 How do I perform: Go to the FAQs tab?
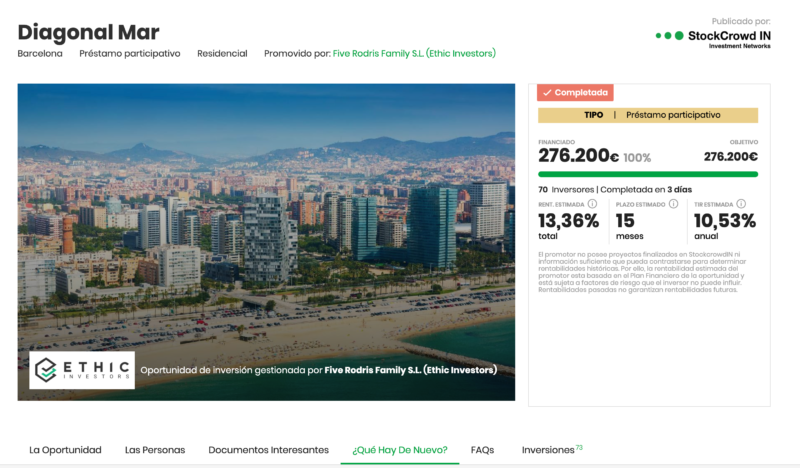pos(482,450)
